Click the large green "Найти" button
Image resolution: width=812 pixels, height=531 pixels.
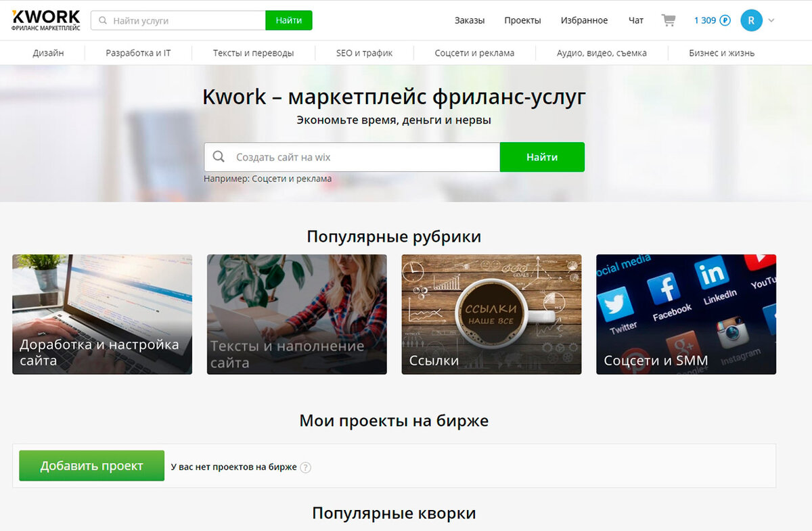click(542, 157)
